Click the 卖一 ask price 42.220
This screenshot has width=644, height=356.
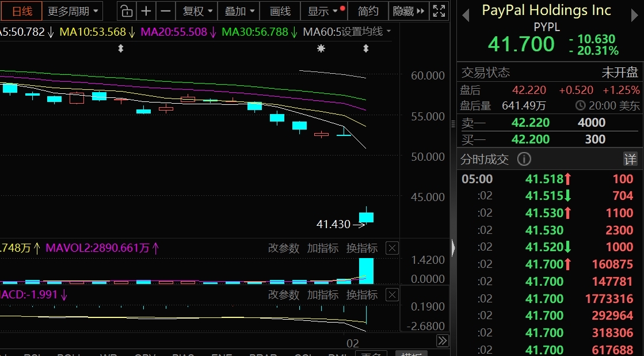tap(530, 123)
